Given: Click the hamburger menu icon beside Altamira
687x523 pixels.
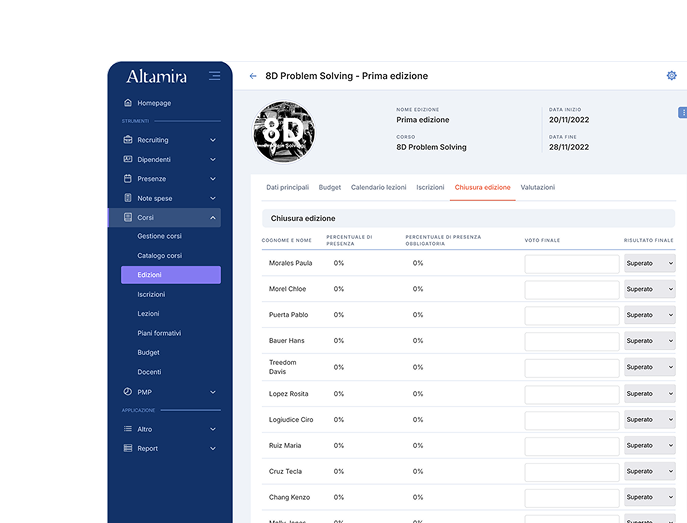Looking at the screenshot, I should coord(214,76).
